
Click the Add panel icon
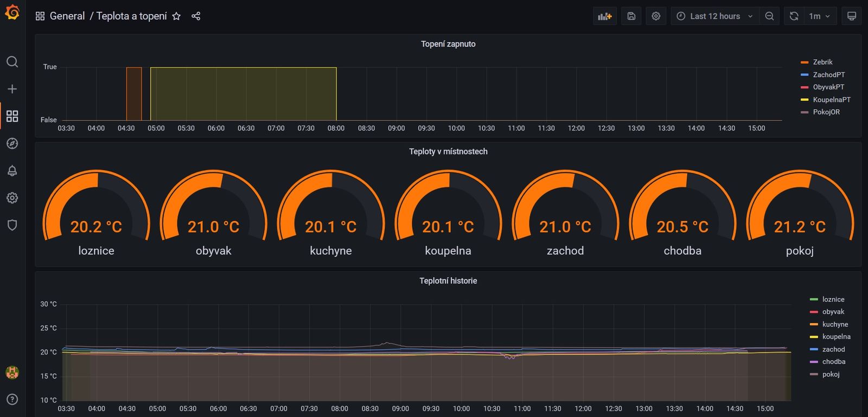tap(604, 16)
